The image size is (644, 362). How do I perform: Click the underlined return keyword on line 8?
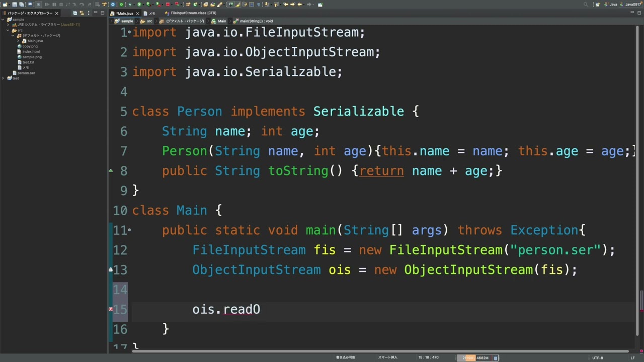click(x=381, y=171)
